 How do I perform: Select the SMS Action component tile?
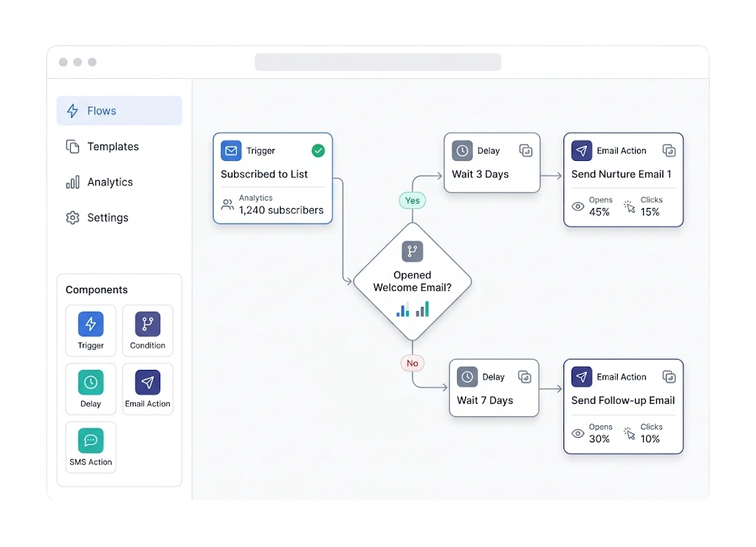[x=91, y=447]
